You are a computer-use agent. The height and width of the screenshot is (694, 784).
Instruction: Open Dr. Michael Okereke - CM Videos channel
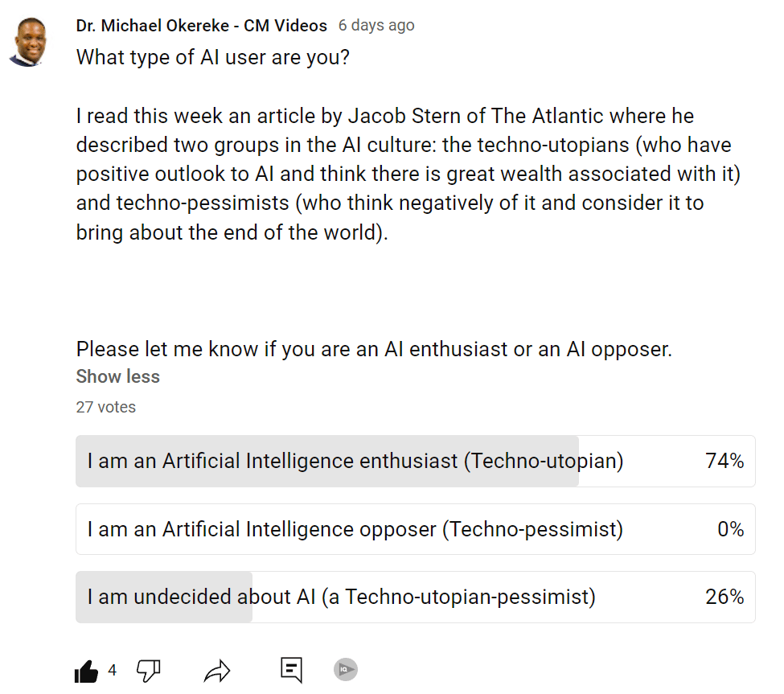coord(202,26)
